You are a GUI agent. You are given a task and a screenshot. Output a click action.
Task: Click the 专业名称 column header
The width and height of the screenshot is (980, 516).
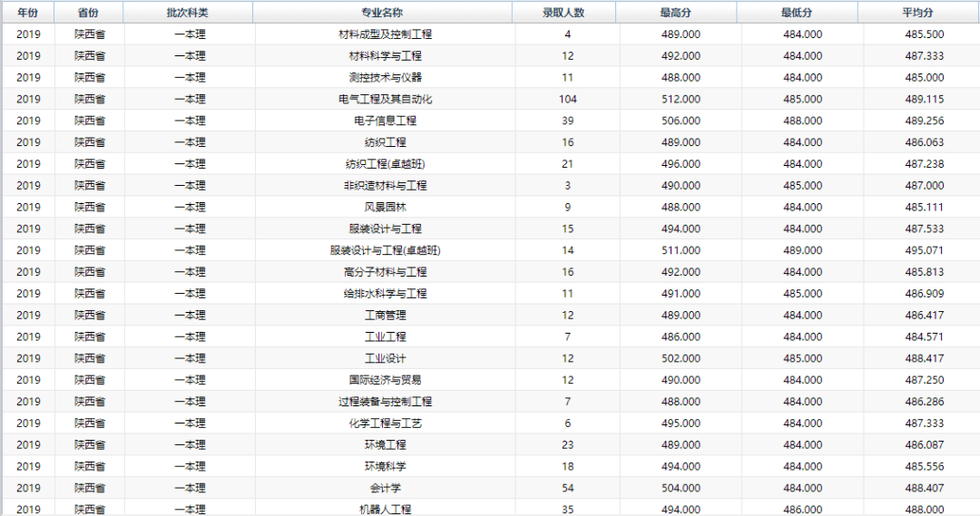coord(382,13)
